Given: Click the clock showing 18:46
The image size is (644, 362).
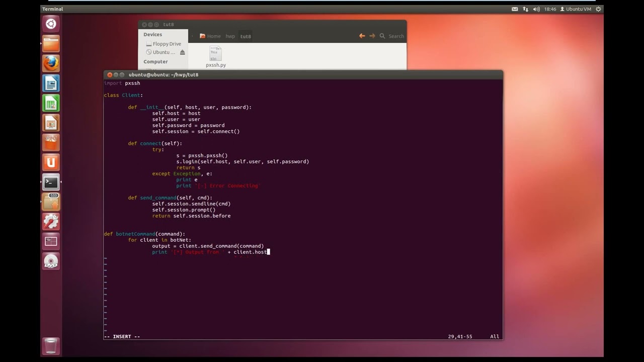Looking at the screenshot, I should 550,9.
